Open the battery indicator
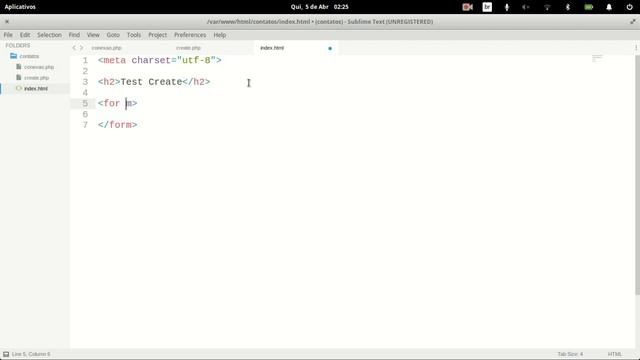Viewport: 640px width, 360px height. 589,7
